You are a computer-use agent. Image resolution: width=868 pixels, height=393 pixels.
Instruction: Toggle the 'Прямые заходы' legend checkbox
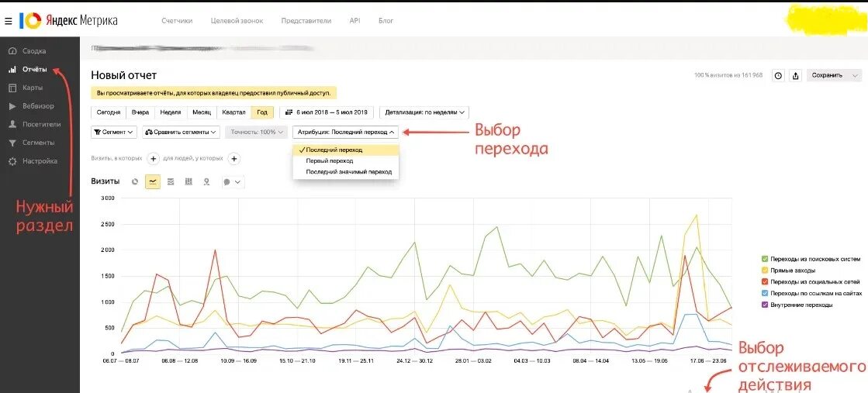coord(765,270)
